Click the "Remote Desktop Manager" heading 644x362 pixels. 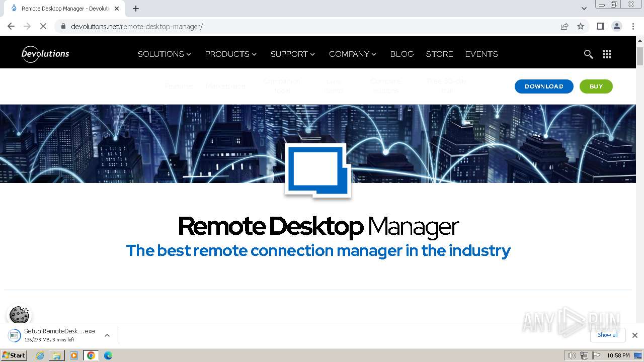pos(318,226)
